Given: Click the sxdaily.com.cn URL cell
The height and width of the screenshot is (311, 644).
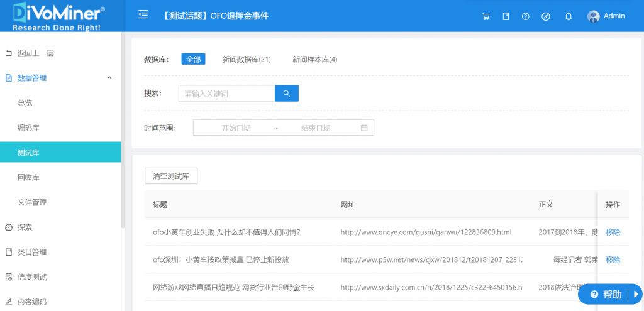Looking at the screenshot, I should 431,288.
